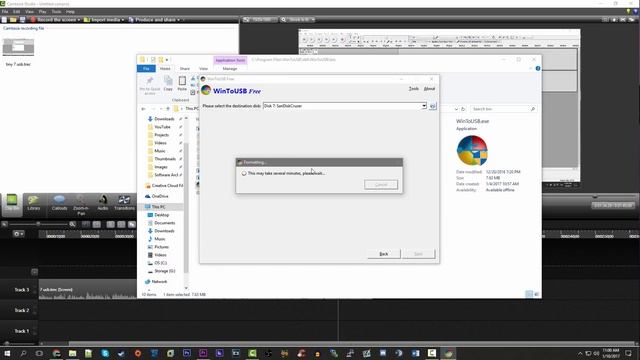Open the File tab in File Explorer

146,69
